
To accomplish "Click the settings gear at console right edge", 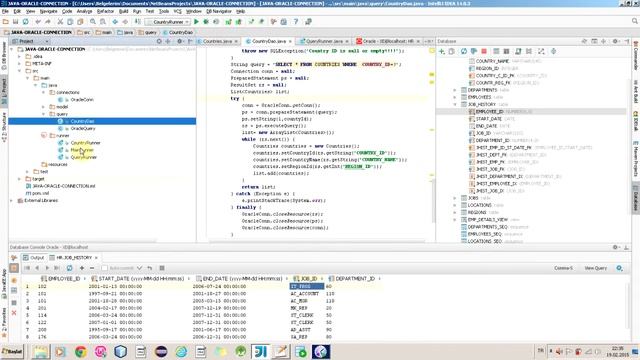I will point(620,268).
